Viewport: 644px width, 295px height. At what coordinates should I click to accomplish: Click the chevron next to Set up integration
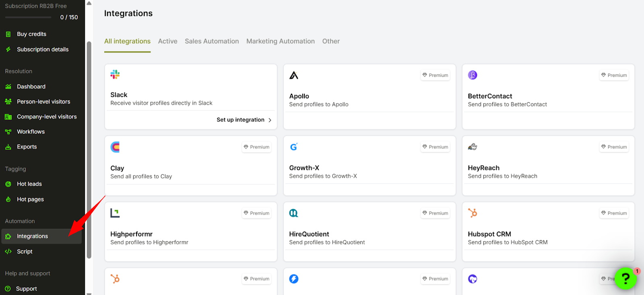tap(270, 120)
